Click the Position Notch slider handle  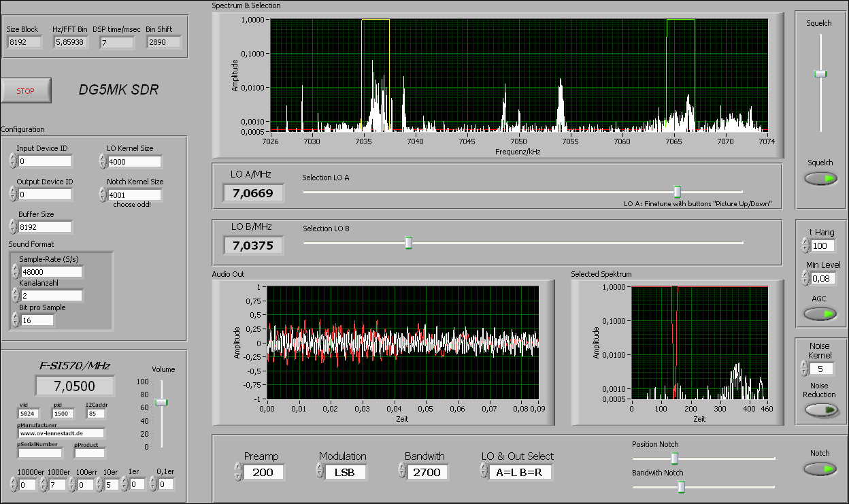point(674,458)
